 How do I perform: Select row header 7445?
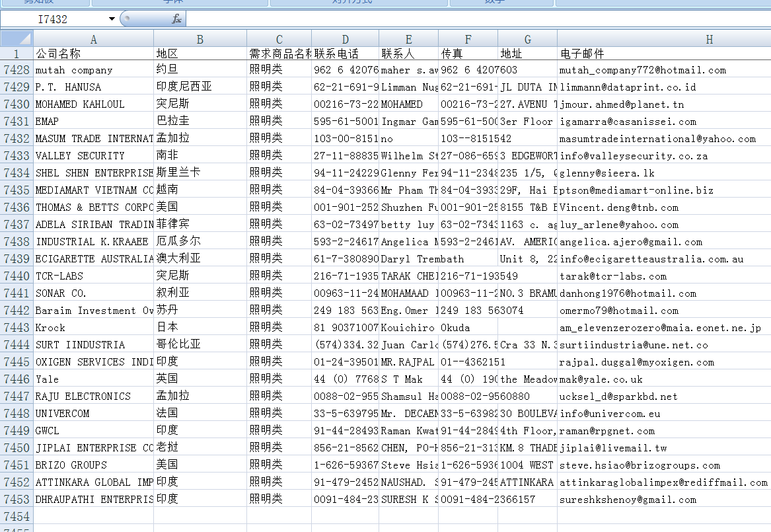[x=17, y=362]
